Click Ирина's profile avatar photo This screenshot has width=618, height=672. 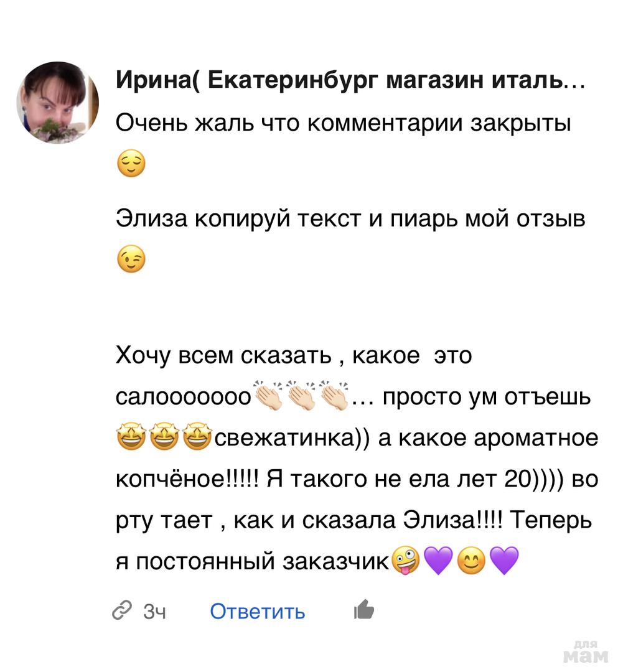point(57,103)
